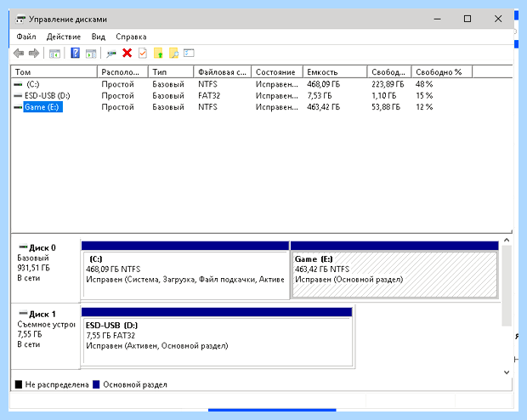Click the settings list toolbar icon
The image size is (527, 420).
189,53
